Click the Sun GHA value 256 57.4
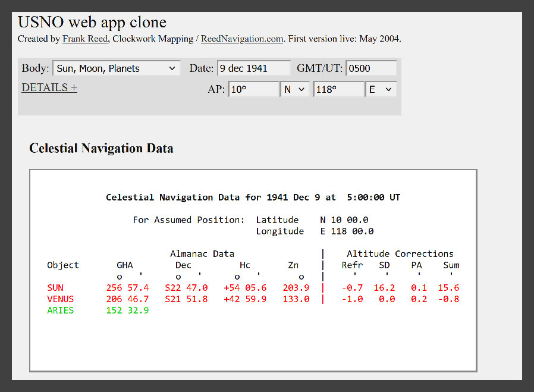Viewport: 534px width, 392px height. tap(127, 288)
